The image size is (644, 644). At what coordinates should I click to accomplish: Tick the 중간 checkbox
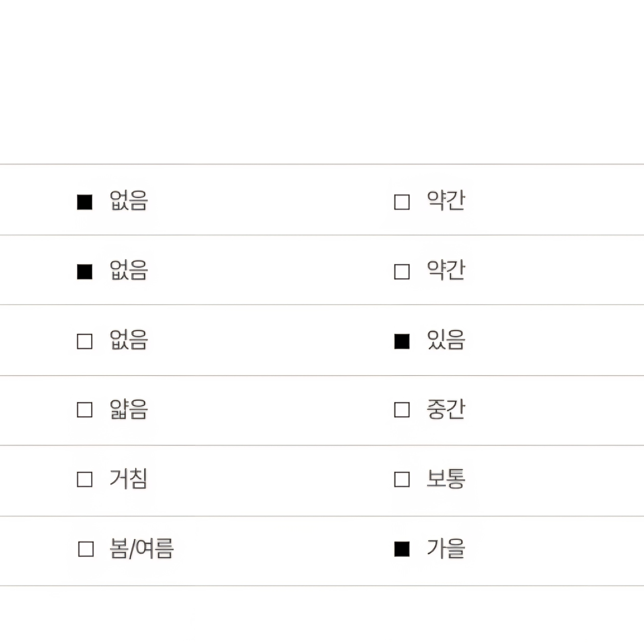point(402,410)
